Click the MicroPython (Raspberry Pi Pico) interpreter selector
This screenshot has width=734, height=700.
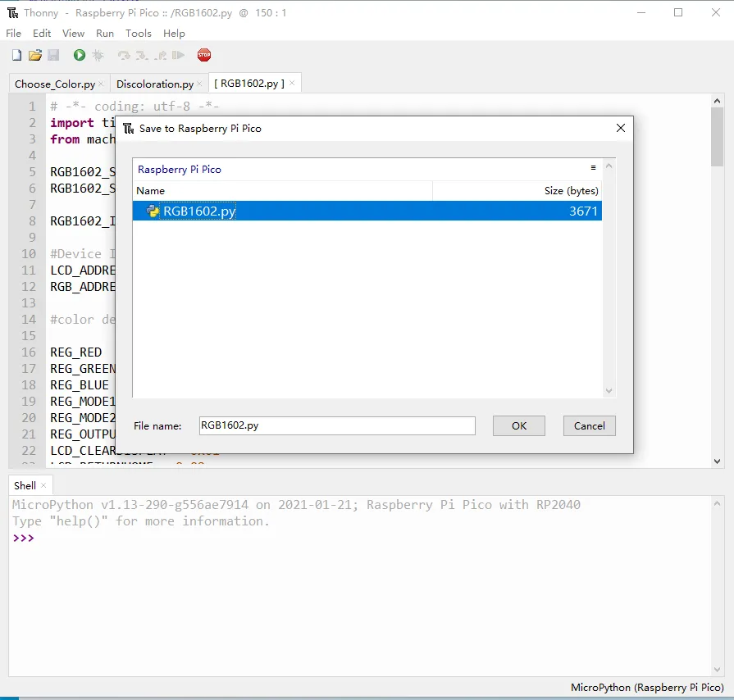click(647, 688)
